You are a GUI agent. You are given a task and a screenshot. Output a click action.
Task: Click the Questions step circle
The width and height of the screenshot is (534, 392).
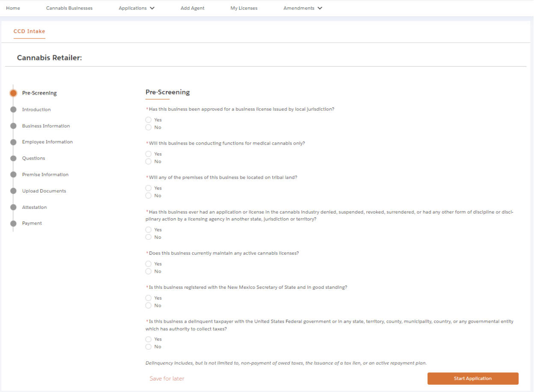pyautogui.click(x=13, y=158)
